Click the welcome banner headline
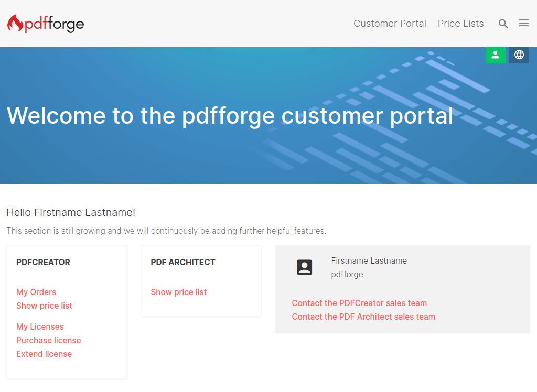The height and width of the screenshot is (392, 537). [230, 116]
